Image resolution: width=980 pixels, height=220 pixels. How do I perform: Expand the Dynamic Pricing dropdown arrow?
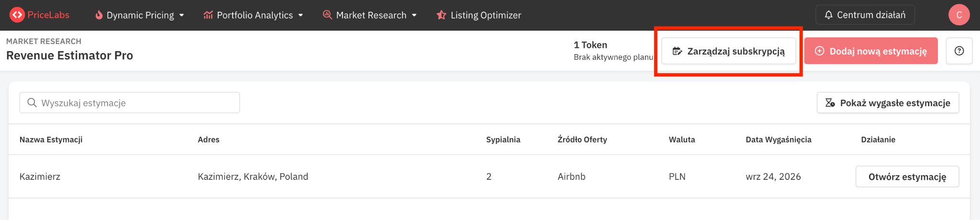point(182,15)
